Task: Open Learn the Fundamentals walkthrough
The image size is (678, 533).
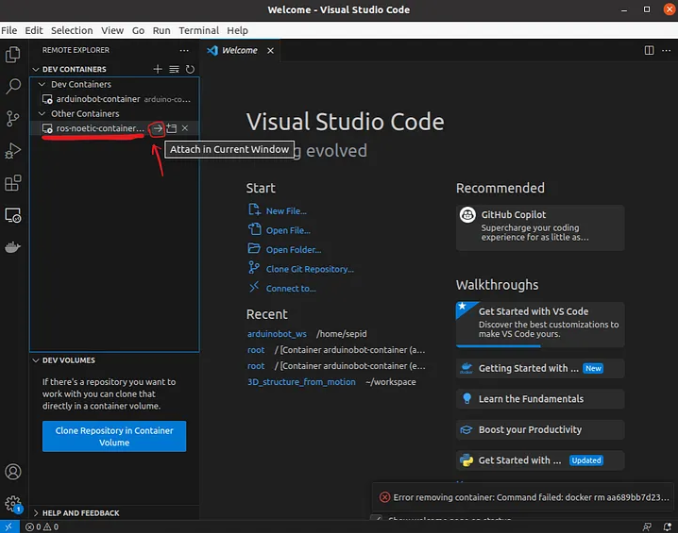Action: click(540, 399)
